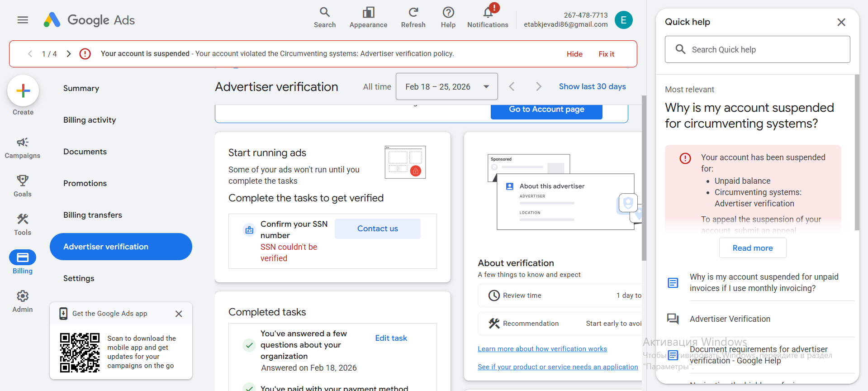
Task: Click the account email address
Action: tap(566, 24)
